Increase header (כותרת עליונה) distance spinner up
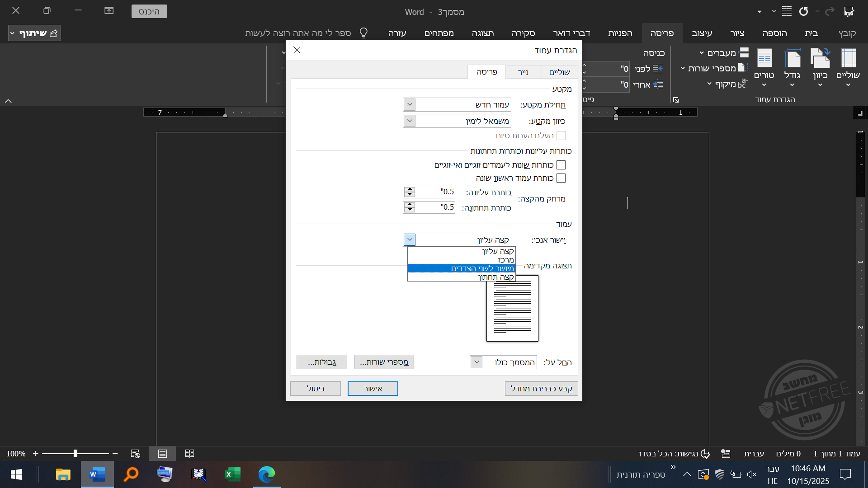The image size is (868, 488). click(x=410, y=189)
